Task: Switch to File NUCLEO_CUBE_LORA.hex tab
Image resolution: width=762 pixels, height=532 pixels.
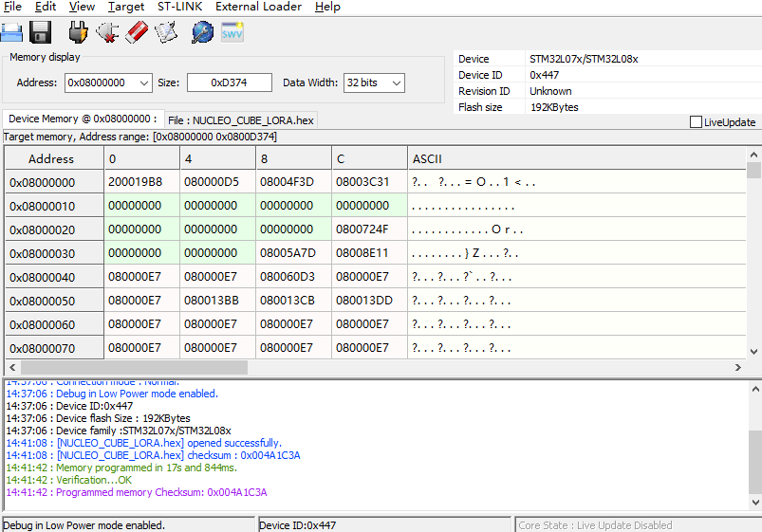Action: pos(240,120)
